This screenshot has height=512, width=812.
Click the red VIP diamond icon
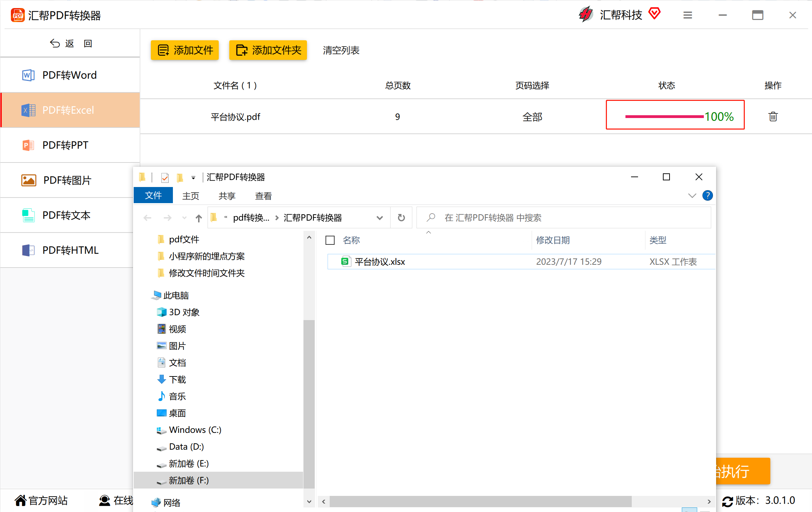point(654,14)
